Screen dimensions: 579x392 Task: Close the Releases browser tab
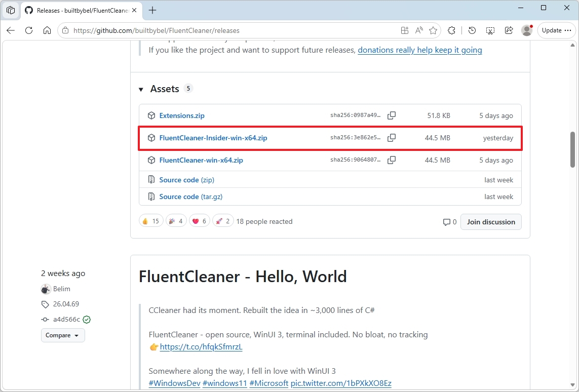[x=134, y=10]
